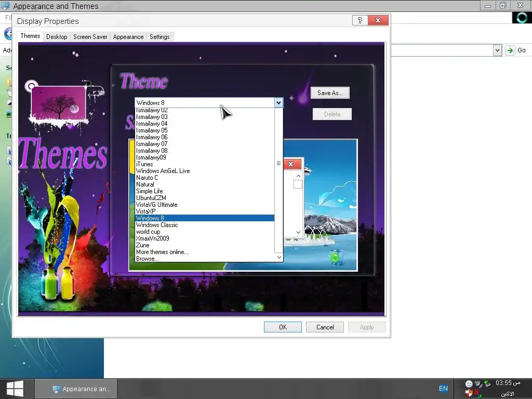Open the Windows Start button

pos(15,389)
